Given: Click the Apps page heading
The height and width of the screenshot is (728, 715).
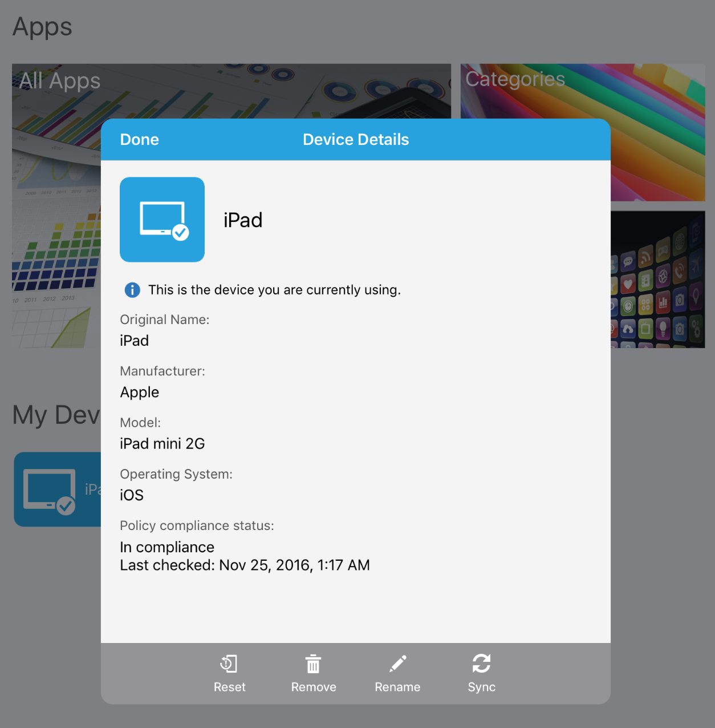Looking at the screenshot, I should tap(42, 27).
